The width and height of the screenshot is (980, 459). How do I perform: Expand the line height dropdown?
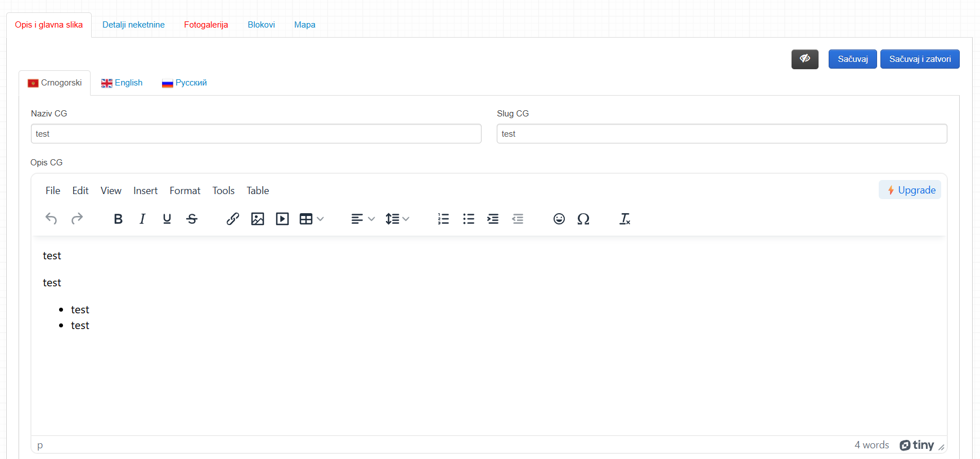click(x=397, y=219)
